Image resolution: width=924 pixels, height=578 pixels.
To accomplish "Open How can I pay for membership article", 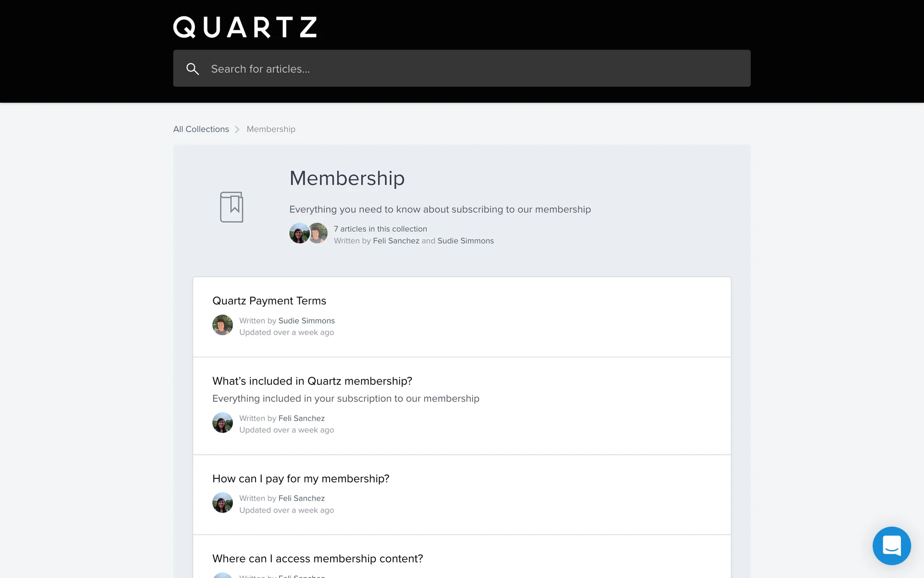I will point(301,479).
